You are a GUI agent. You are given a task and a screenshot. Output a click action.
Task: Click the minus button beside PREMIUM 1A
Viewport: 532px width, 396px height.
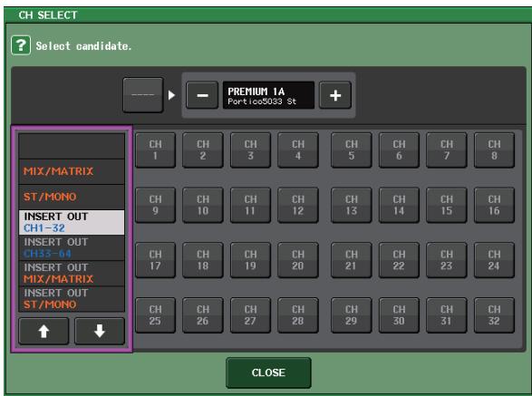click(202, 95)
